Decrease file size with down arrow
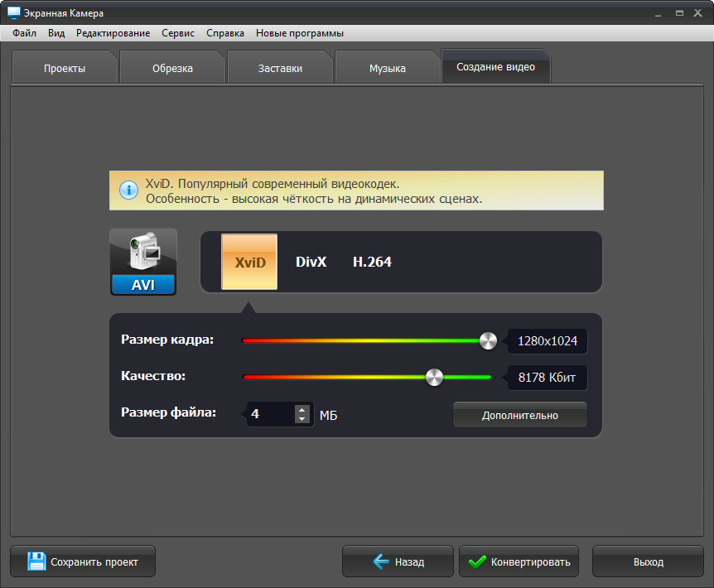This screenshot has height=588, width=714. click(x=302, y=419)
